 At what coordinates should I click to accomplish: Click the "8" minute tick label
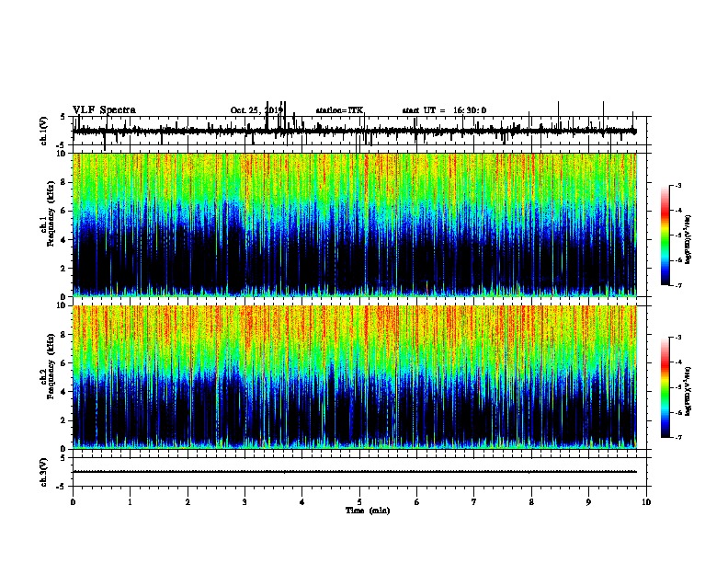coord(531,502)
